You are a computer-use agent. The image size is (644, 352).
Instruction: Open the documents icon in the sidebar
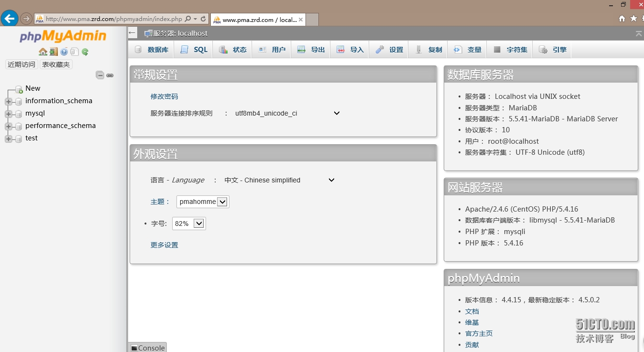click(75, 52)
